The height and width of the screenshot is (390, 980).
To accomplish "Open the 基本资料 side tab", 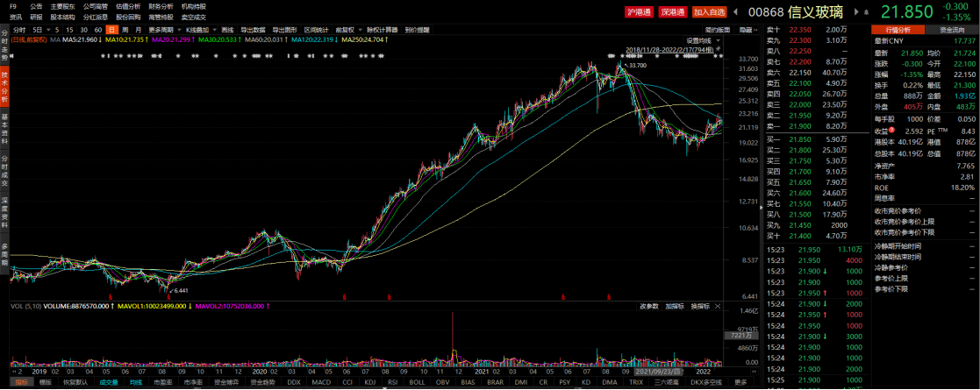I will 5,129.
